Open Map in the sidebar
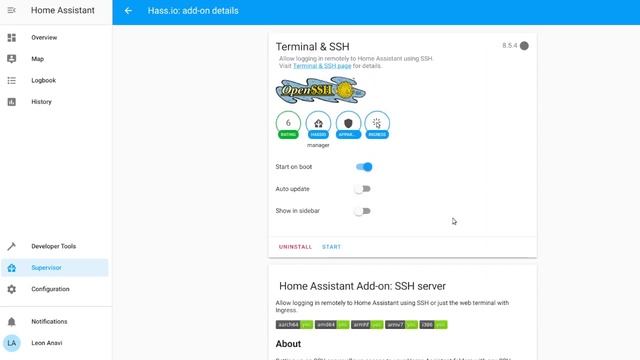 click(x=56, y=59)
